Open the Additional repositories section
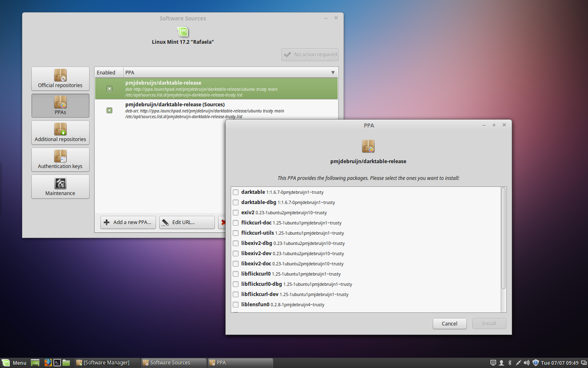Screen dimensions: 588x368 60,133
